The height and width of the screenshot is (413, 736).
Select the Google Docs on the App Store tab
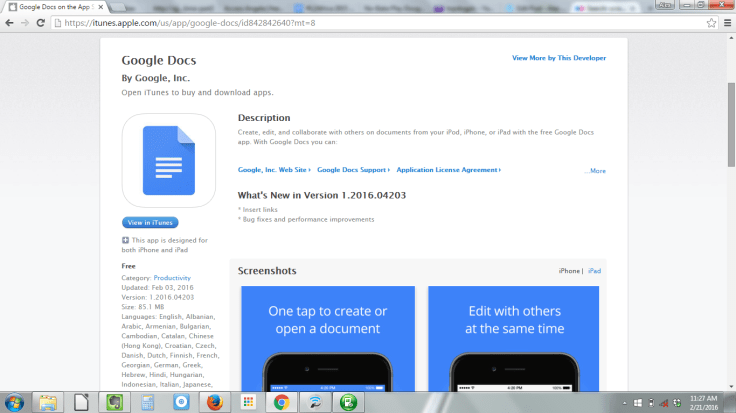click(x=55, y=7)
